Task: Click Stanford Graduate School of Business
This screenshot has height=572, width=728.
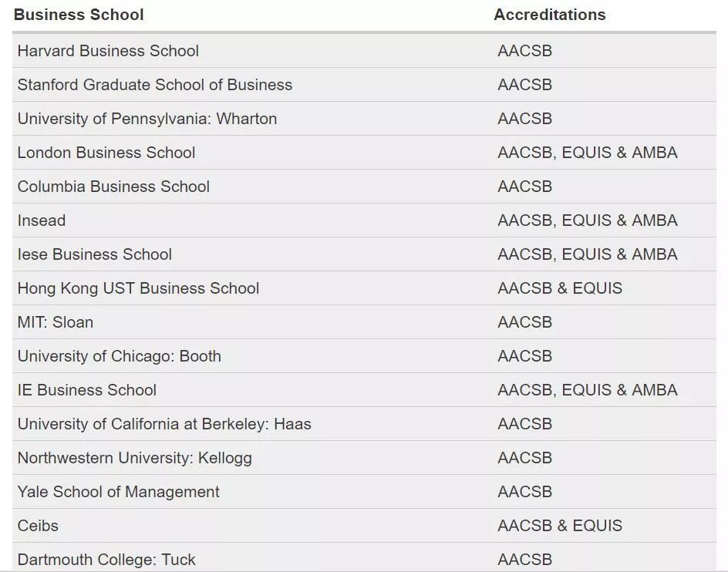Action: point(155,85)
